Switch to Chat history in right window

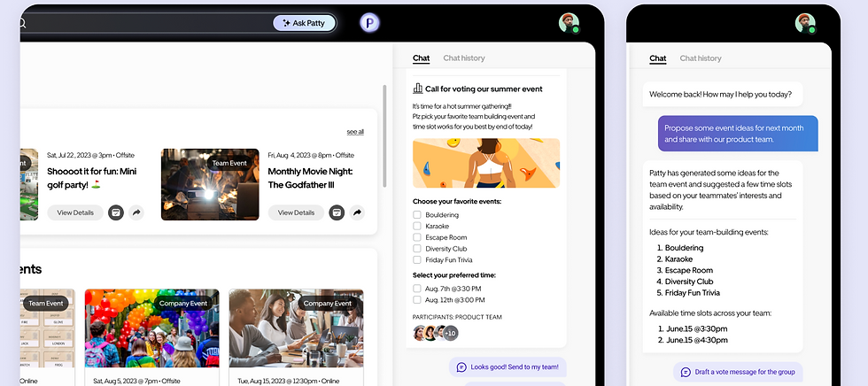pos(701,58)
